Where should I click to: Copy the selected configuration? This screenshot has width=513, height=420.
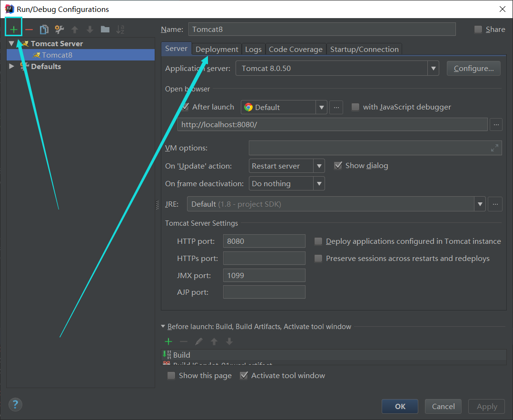click(x=44, y=30)
